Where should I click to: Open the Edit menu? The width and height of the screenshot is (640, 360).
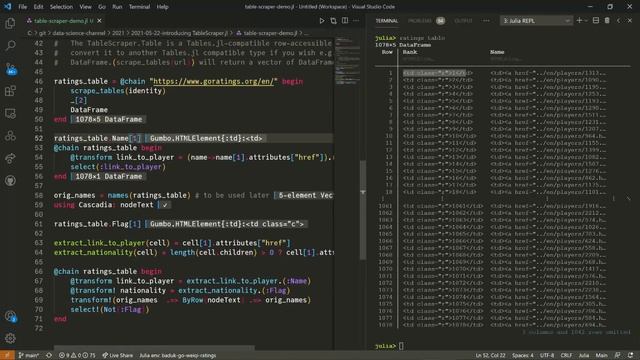tap(38, 7)
